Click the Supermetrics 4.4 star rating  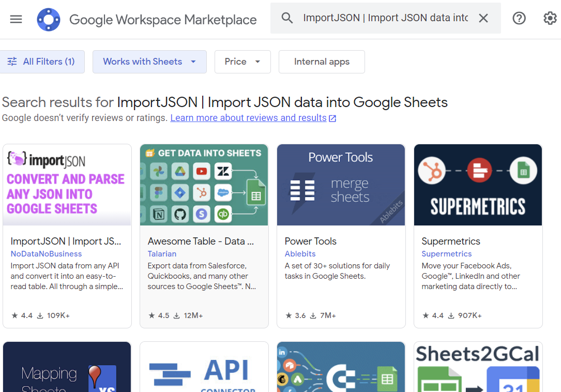tap(433, 315)
